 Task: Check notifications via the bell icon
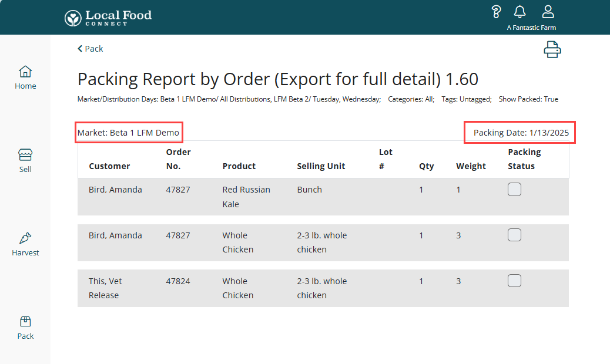pos(519,11)
